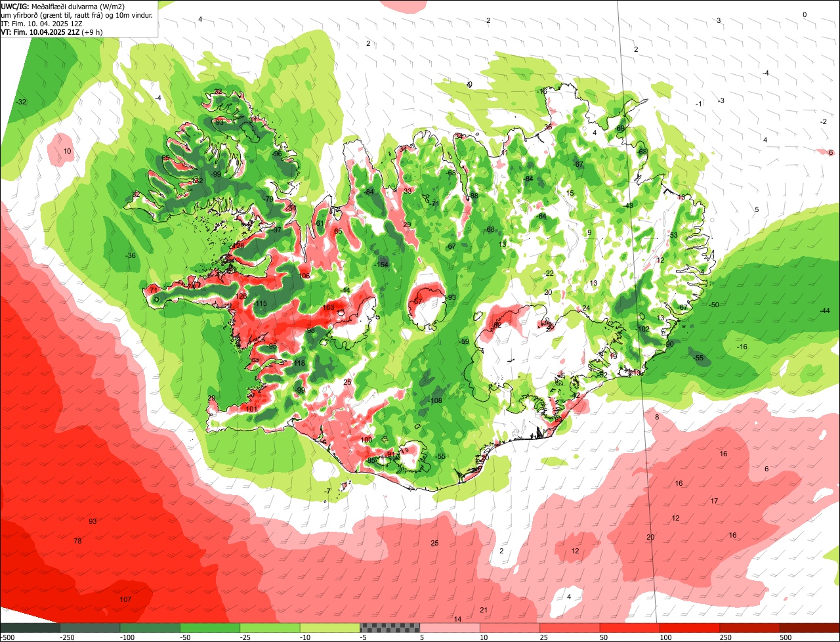This screenshot has width=840, height=642.
Task: Click the 106 value on the map
Action: (304, 276)
